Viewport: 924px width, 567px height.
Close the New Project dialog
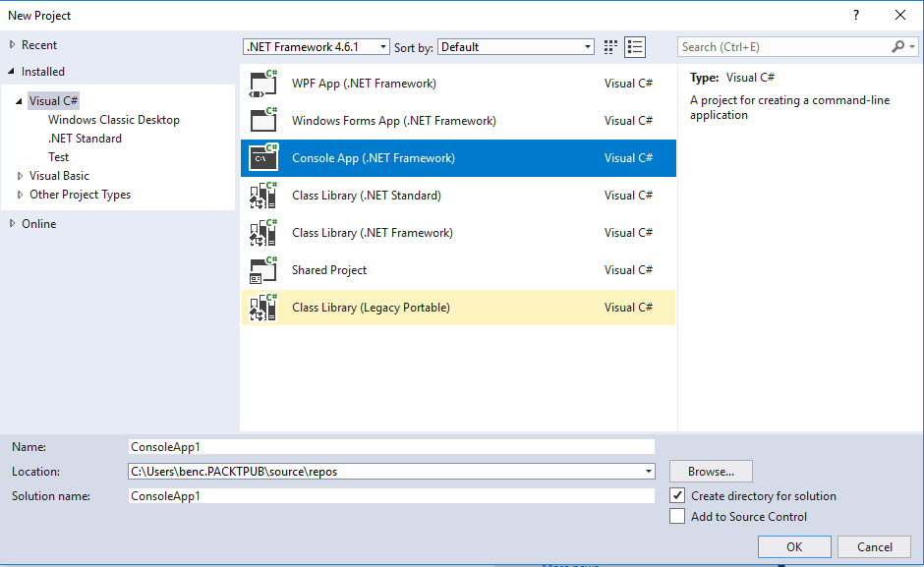[900, 16]
